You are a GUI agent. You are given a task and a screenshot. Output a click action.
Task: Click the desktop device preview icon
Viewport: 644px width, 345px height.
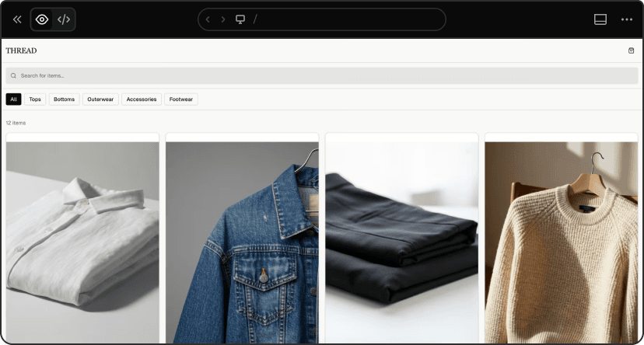pos(240,19)
